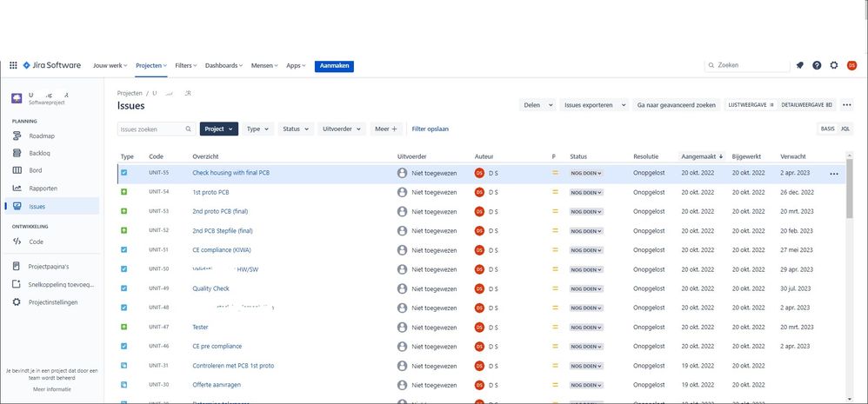Click the Projecten breadcrumb link

(x=130, y=94)
